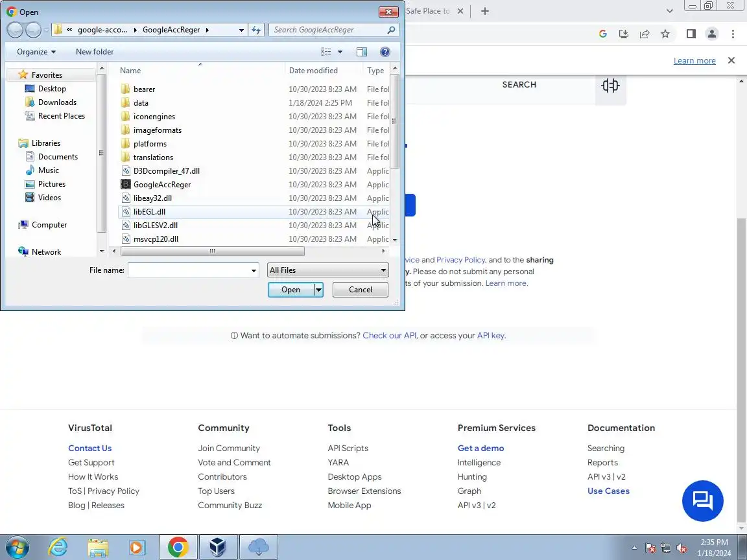Close the Safe Place Chrome tab
The image size is (747, 560).
tap(460, 11)
